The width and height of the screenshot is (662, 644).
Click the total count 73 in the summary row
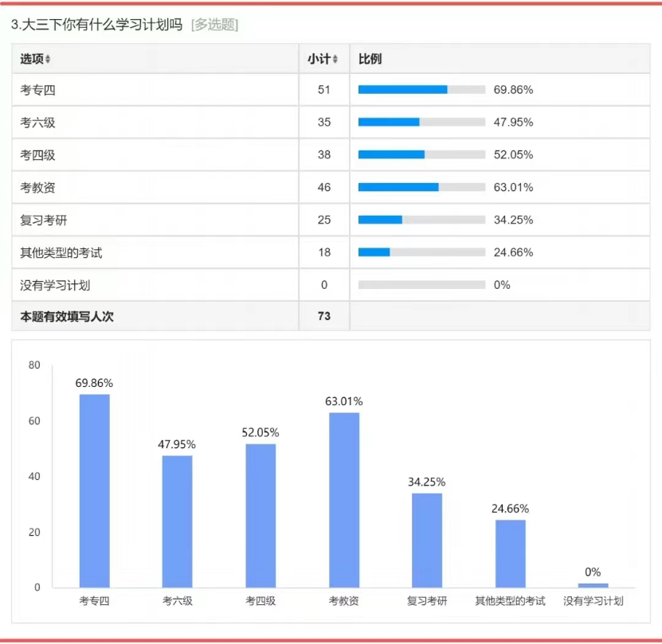pos(324,316)
